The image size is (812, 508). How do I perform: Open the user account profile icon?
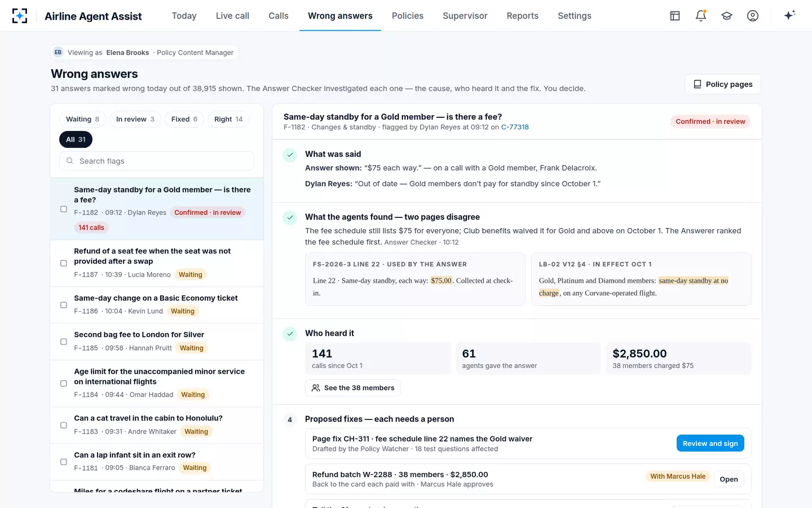[753, 16]
